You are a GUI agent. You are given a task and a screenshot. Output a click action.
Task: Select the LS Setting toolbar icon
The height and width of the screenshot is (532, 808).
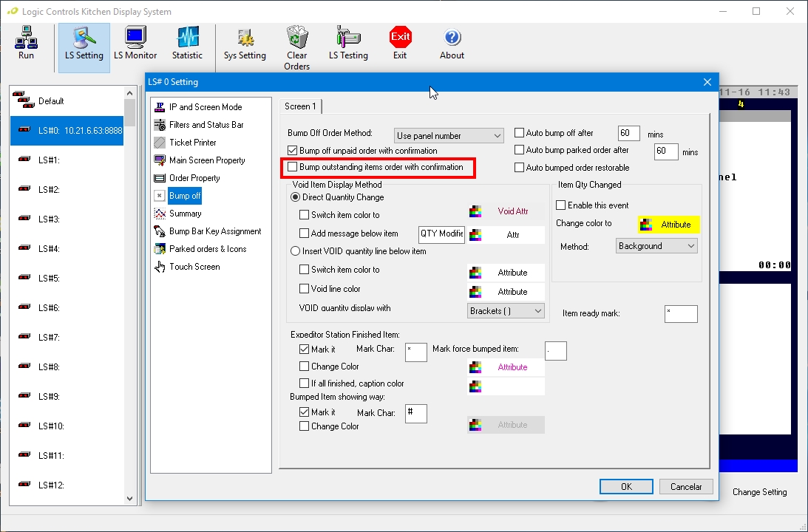point(84,47)
